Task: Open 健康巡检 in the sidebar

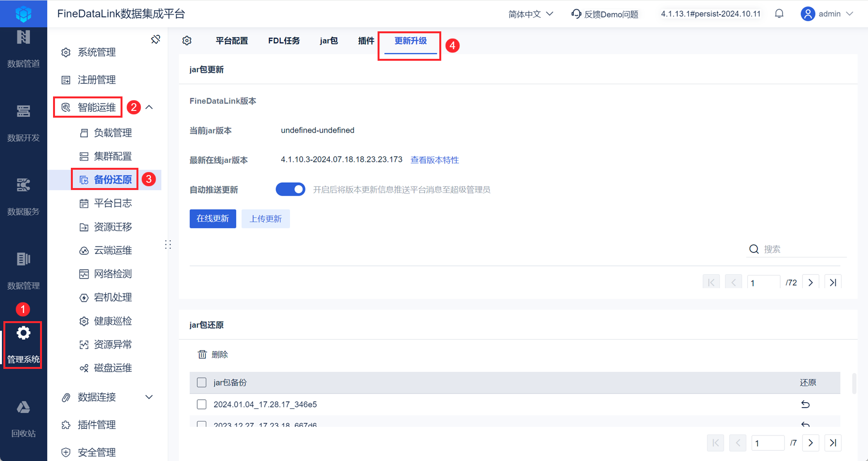Action: tap(113, 321)
